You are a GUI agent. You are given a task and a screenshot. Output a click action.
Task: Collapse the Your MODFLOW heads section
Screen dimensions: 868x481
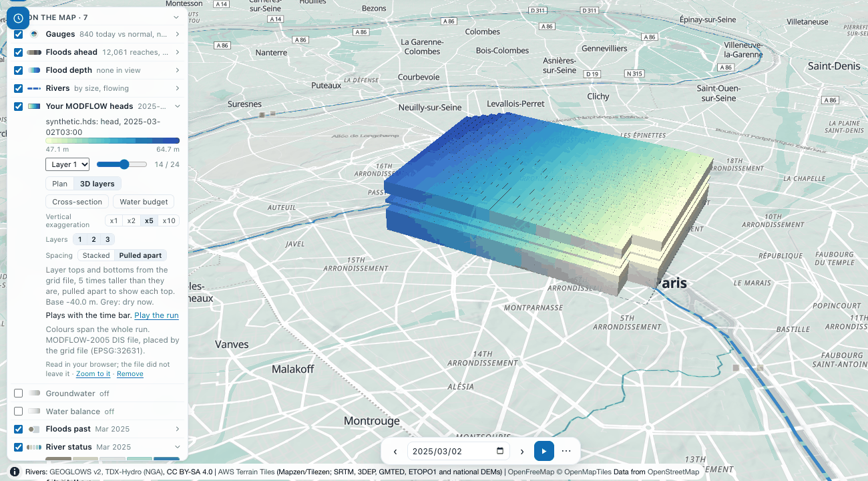pos(178,106)
